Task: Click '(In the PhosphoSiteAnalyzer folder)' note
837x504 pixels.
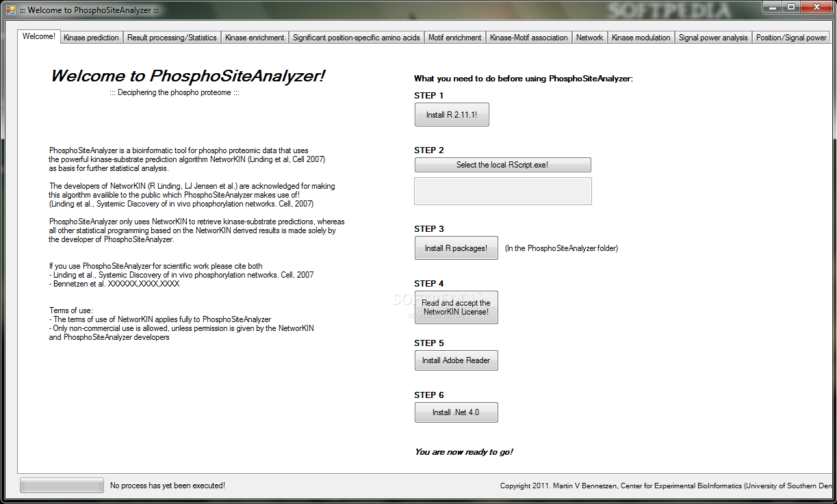Action: 561,248
